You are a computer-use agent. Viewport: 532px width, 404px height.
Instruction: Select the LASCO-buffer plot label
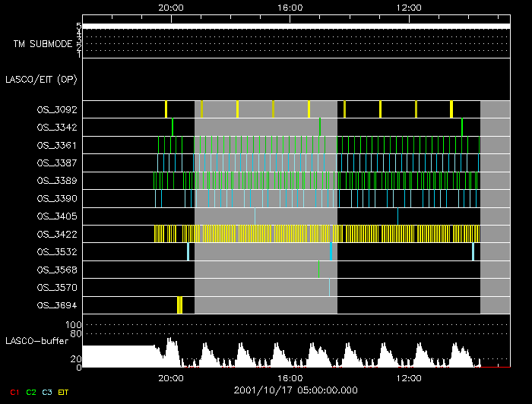click(x=38, y=341)
